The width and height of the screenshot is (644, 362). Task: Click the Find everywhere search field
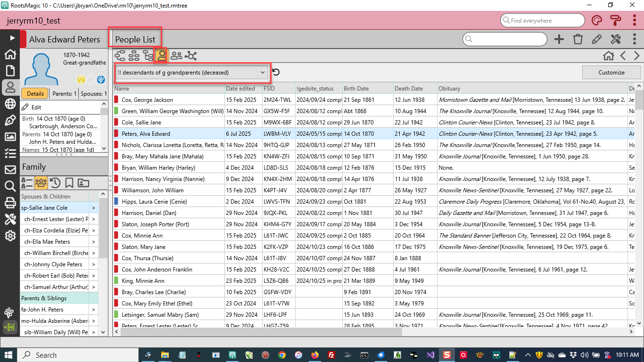click(x=542, y=21)
